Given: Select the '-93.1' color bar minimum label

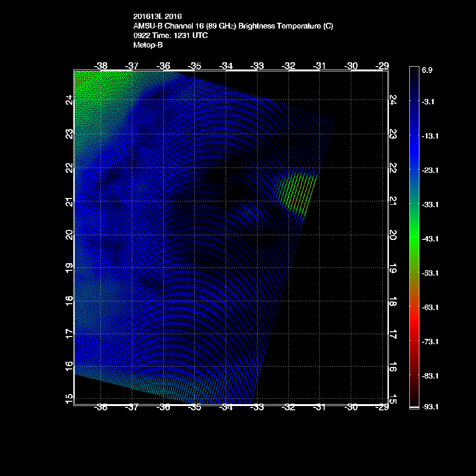Looking at the screenshot, I should pyautogui.click(x=430, y=407).
